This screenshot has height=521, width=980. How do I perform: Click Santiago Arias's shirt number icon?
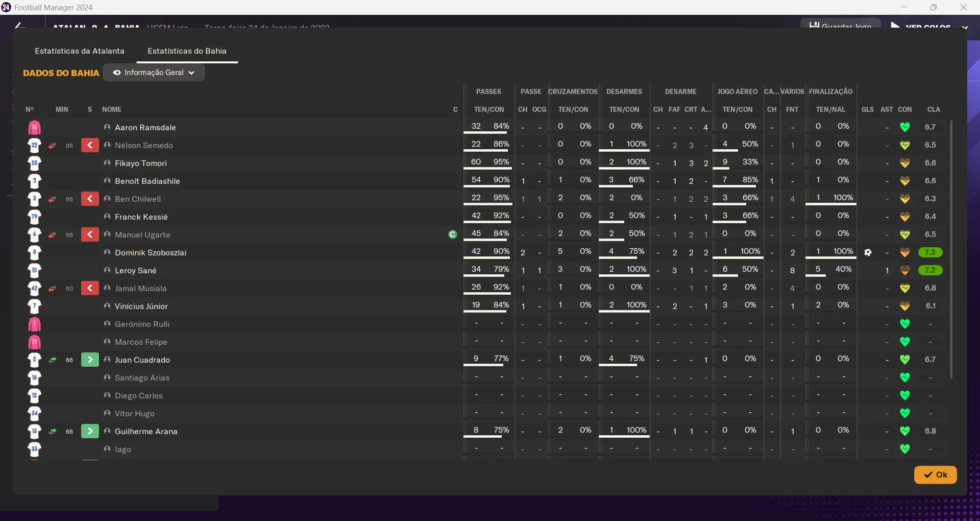(x=34, y=378)
